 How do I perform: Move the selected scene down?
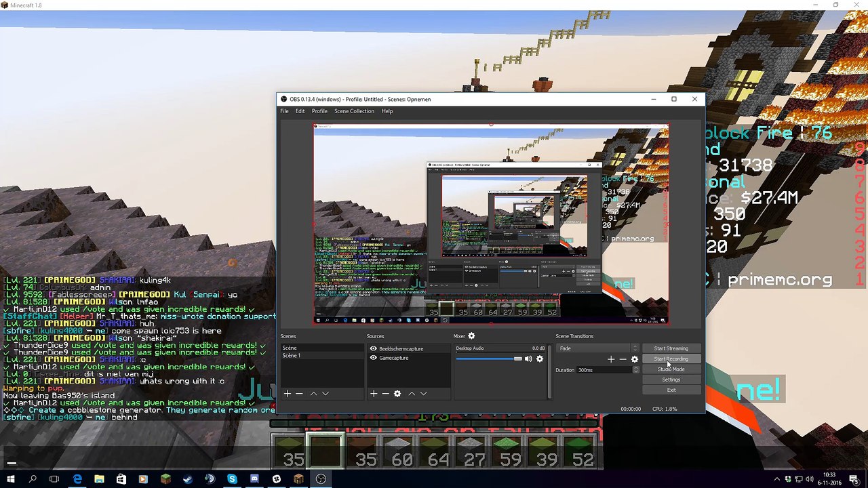tap(325, 394)
